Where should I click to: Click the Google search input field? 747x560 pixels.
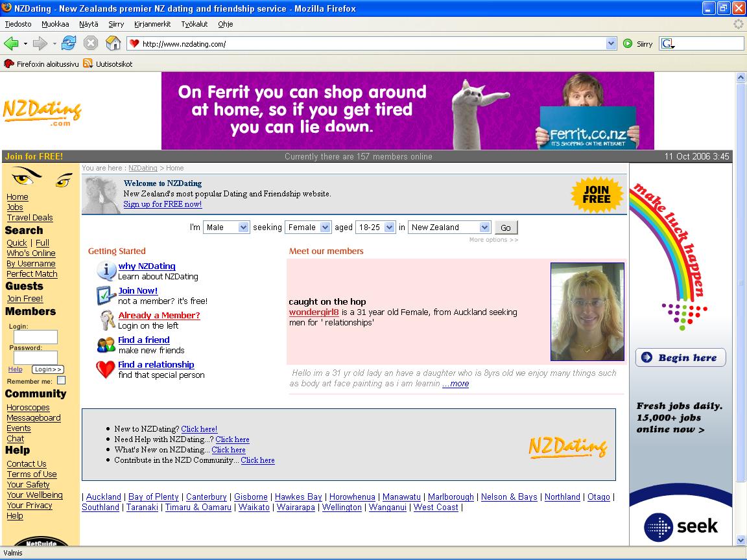tap(709, 44)
